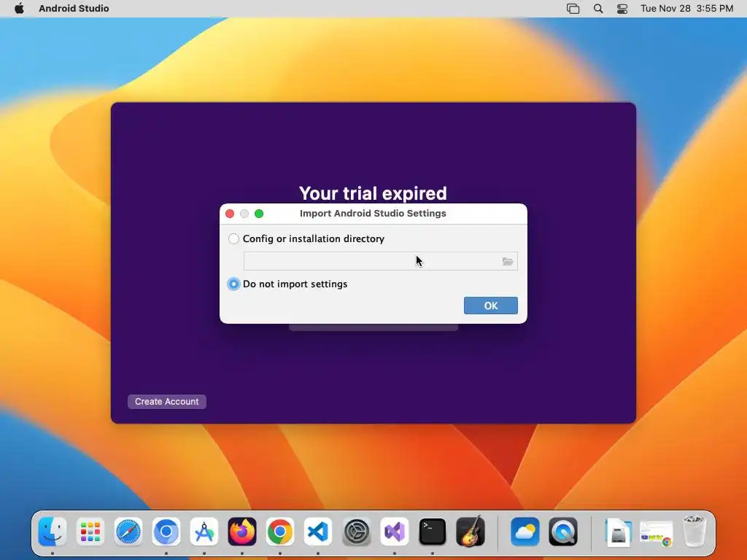
Task: Click the date and time in the menu bar
Action: pos(686,9)
